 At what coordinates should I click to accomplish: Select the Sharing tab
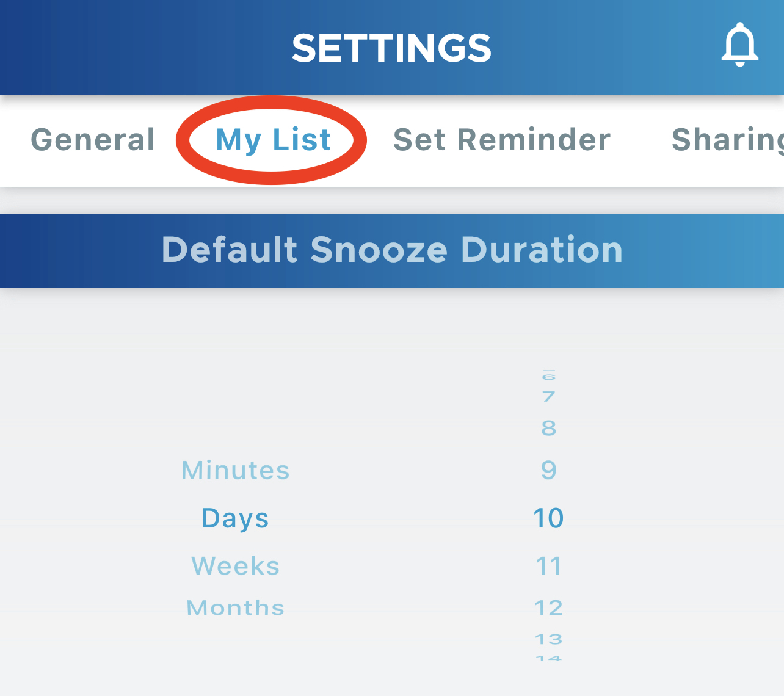click(727, 140)
